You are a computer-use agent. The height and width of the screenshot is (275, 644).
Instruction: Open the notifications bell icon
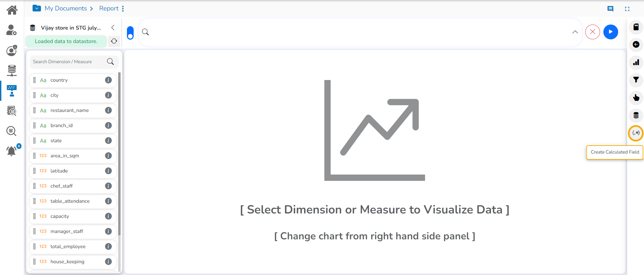[x=11, y=151]
